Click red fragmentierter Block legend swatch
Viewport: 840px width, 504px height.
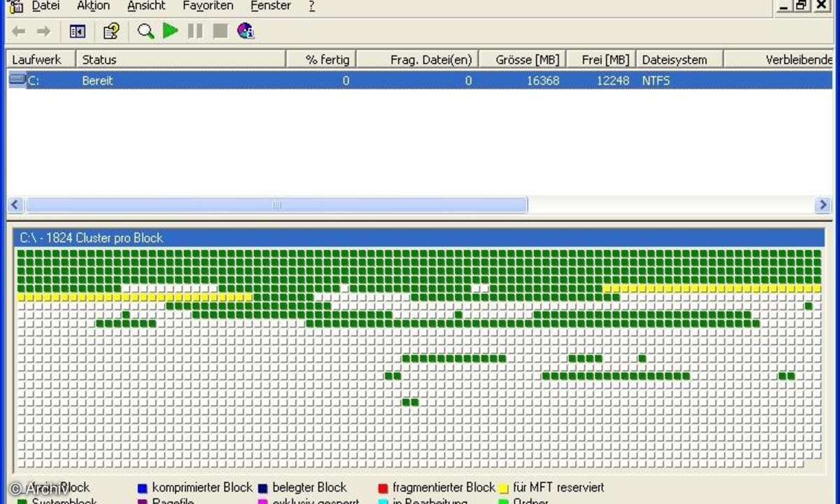(x=383, y=488)
